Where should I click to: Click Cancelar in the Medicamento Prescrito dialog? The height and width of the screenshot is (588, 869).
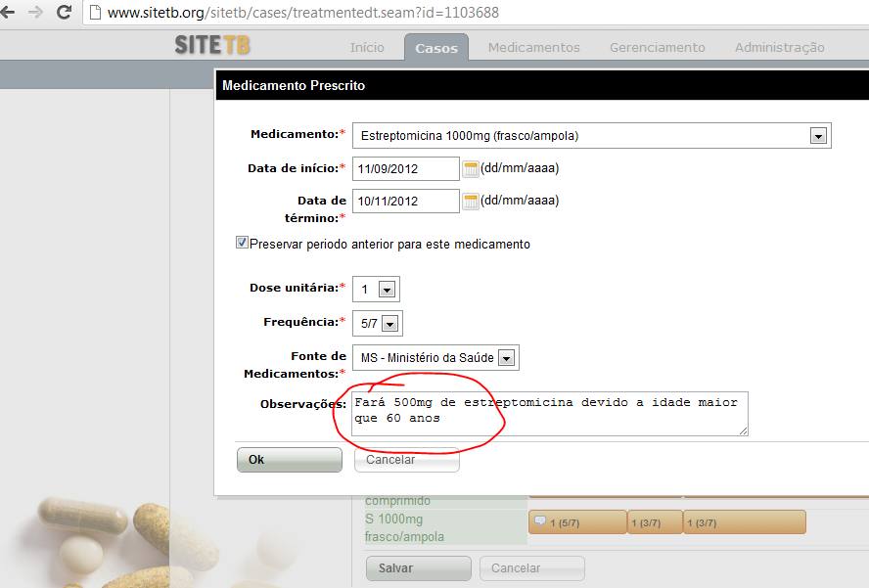pos(407,460)
